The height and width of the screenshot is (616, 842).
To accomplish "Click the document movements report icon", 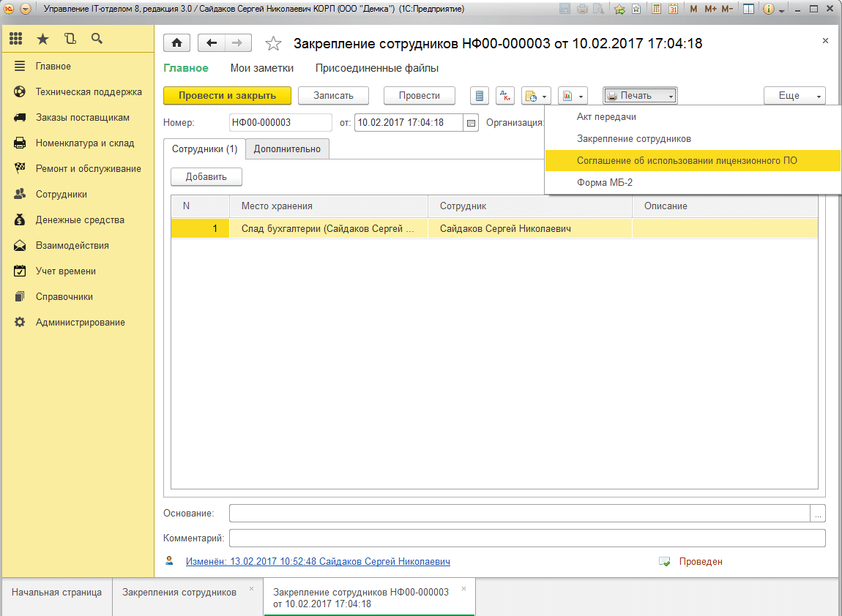I will [x=480, y=96].
